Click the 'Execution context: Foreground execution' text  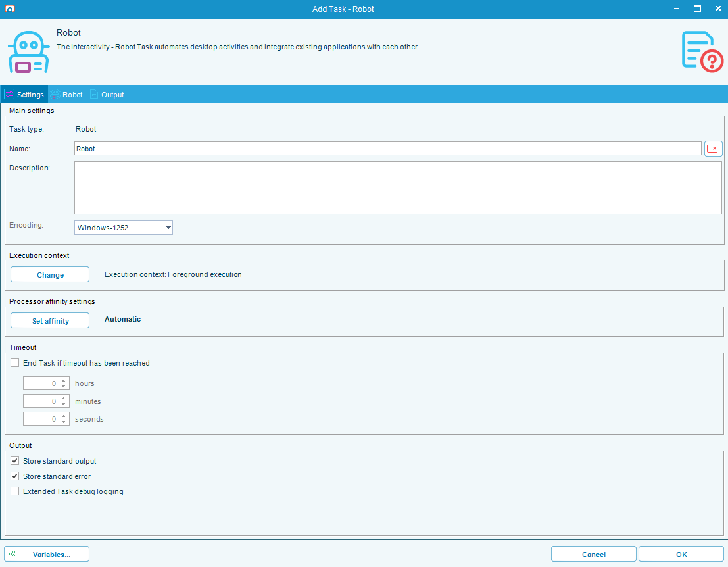point(173,274)
